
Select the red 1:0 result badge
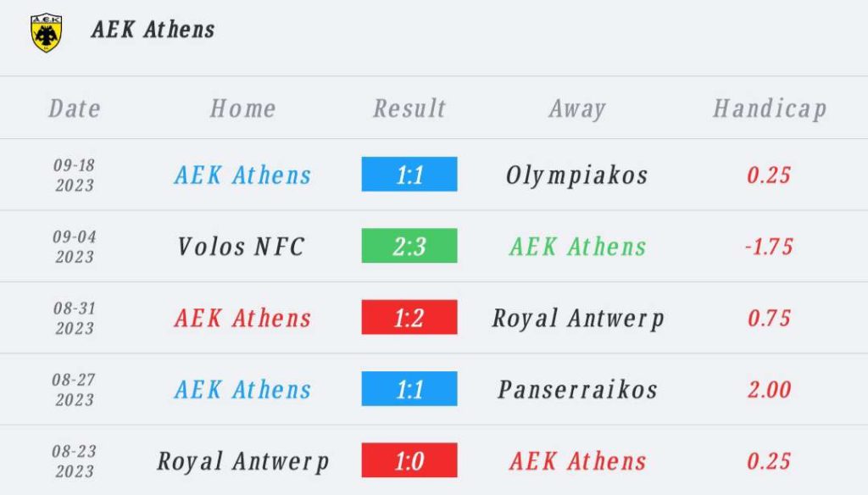tap(409, 460)
